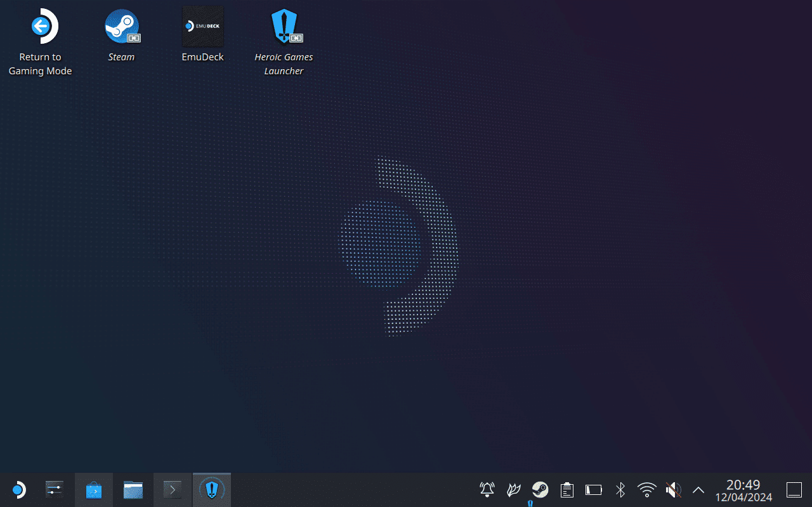812x507 pixels.
Task: Open the application launcher menu in taskbar
Action: click(19, 490)
